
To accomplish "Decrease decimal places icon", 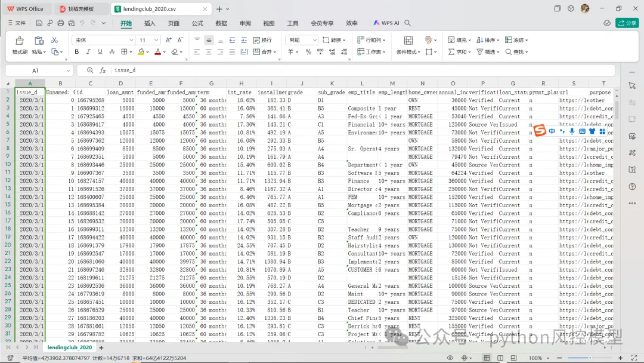I will (x=344, y=52).
